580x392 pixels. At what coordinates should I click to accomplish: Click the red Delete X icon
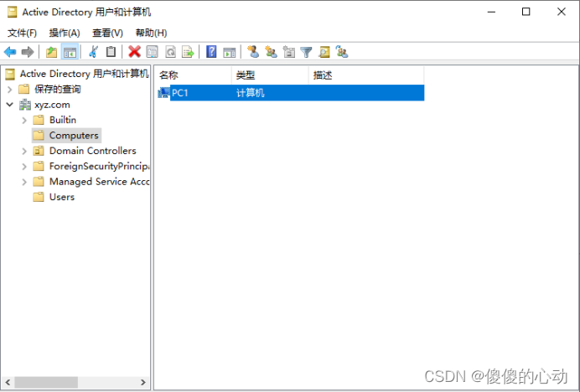click(x=134, y=52)
